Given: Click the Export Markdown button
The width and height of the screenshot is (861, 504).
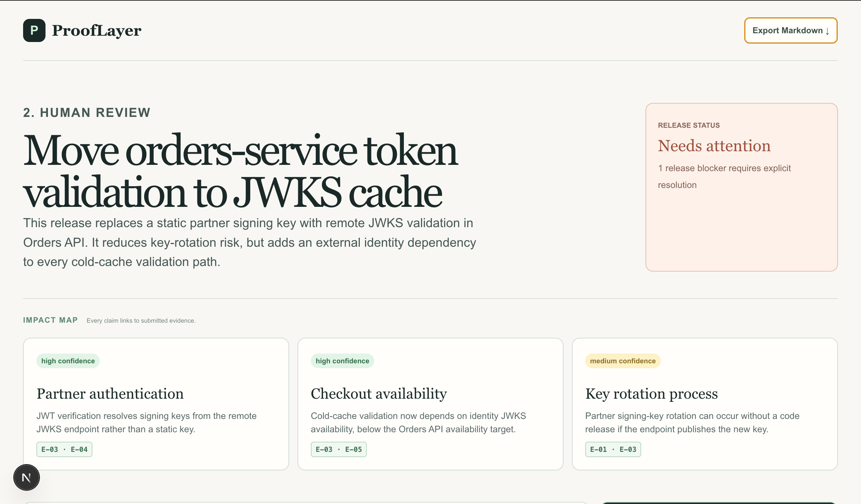Looking at the screenshot, I should click(791, 30).
